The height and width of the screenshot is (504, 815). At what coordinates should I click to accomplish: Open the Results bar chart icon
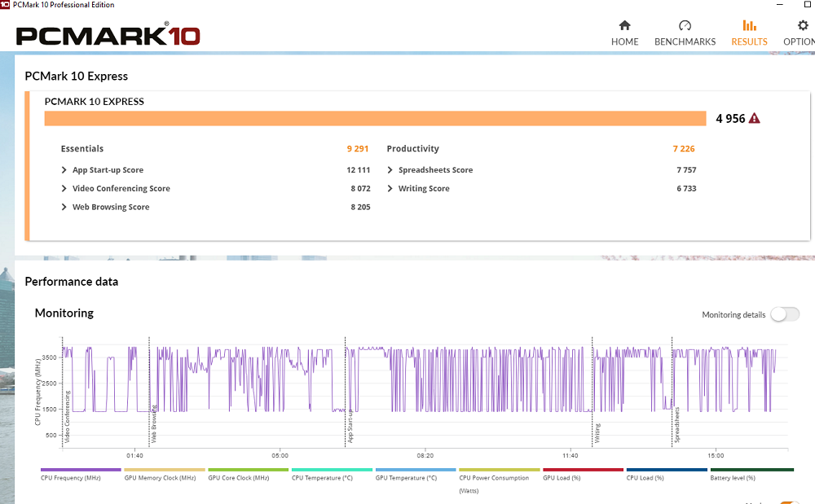pyautogui.click(x=749, y=25)
